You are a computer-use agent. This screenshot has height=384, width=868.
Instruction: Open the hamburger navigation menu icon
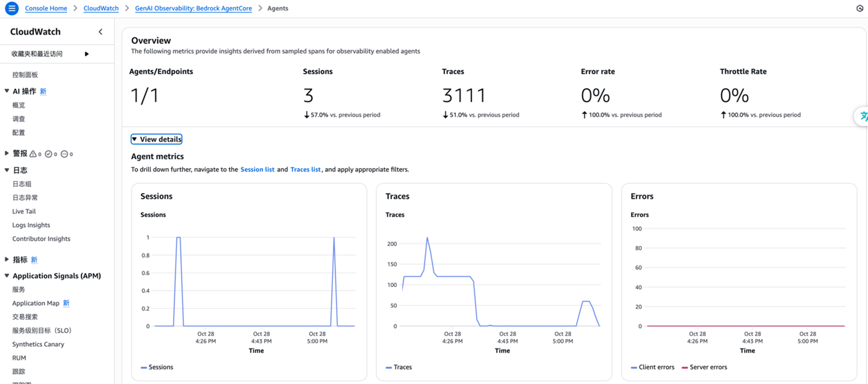coord(11,8)
